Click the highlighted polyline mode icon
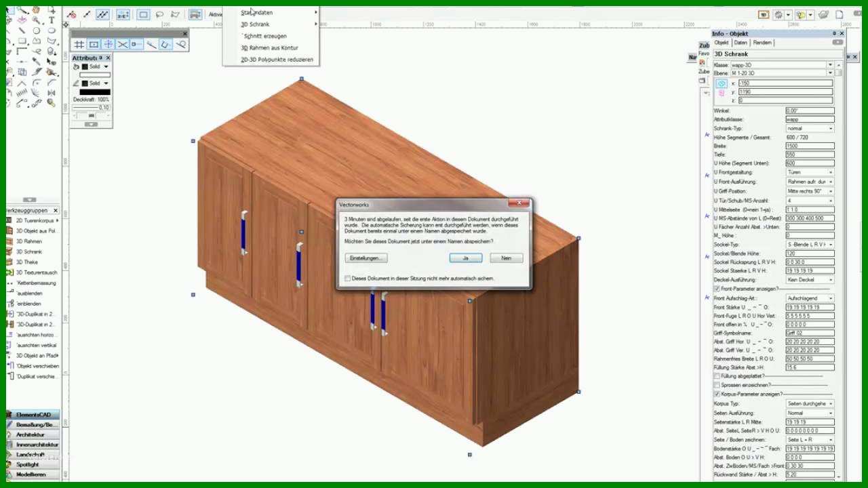This screenshot has height=488, width=868. coord(102,14)
